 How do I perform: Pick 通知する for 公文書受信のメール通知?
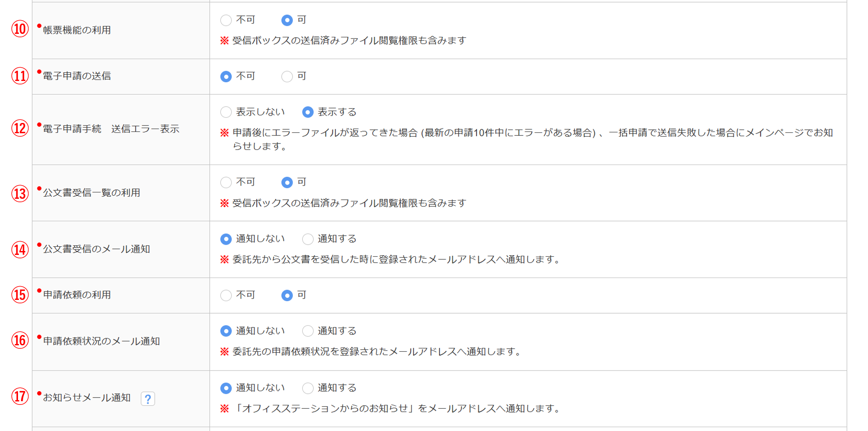point(307,239)
